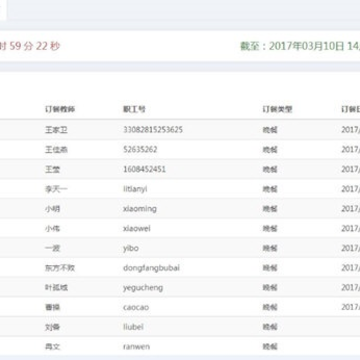
Task: Click 晚餐 in the caocao row
Action: [x=270, y=307]
